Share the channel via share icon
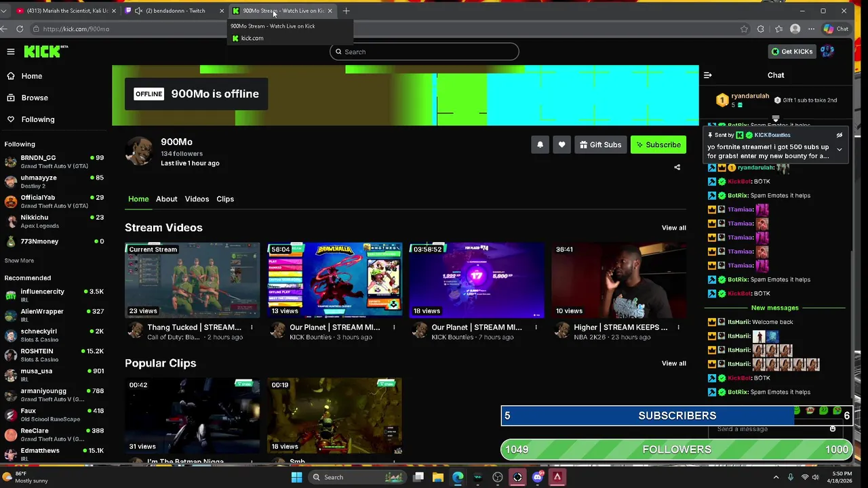This screenshot has height=488, width=868. point(677,167)
